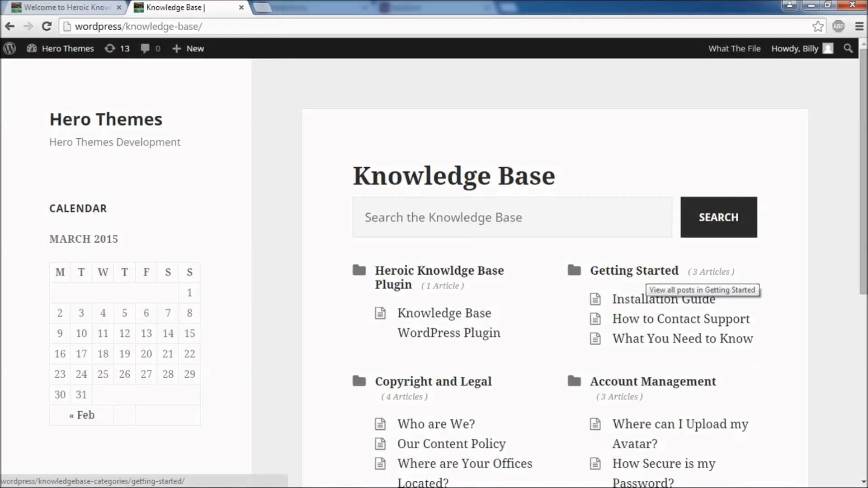Click the + New item in admin bar
The image size is (868, 488).
point(187,48)
